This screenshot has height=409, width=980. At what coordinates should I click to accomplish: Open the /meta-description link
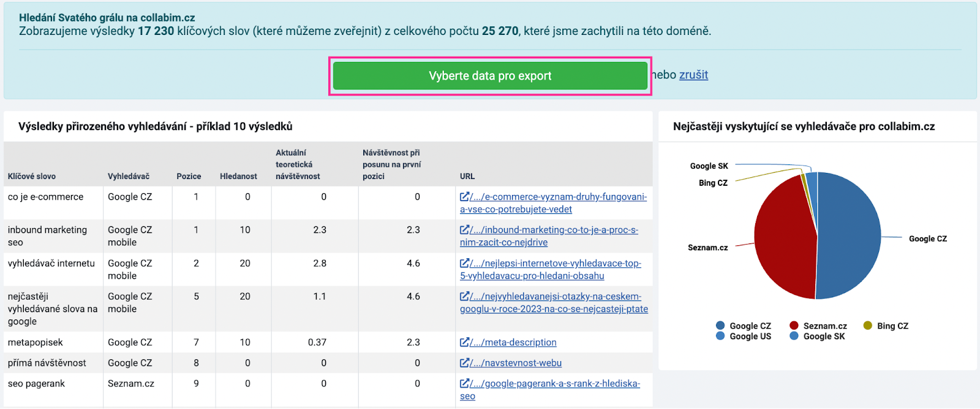[x=513, y=342]
